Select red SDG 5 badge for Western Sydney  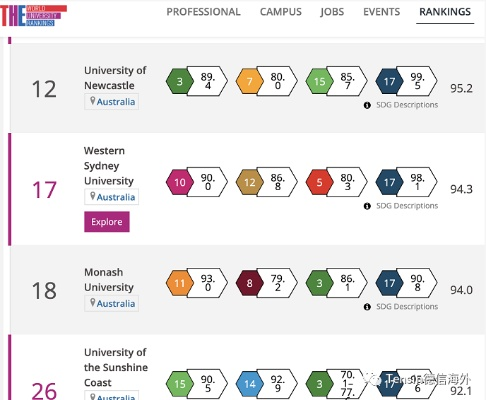tap(319, 182)
